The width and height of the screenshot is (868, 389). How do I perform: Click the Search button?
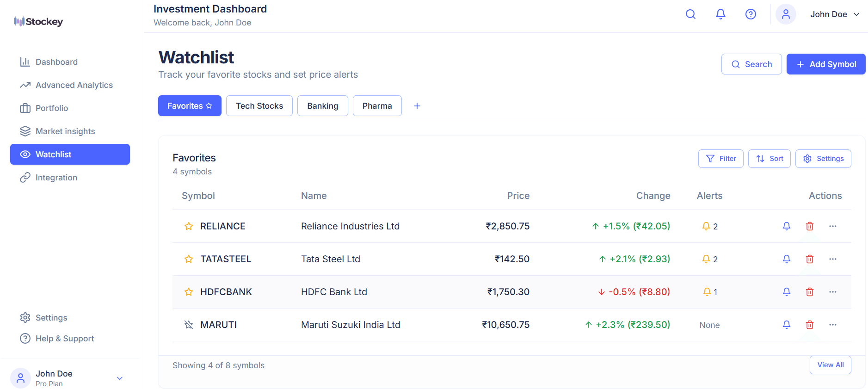tap(751, 64)
